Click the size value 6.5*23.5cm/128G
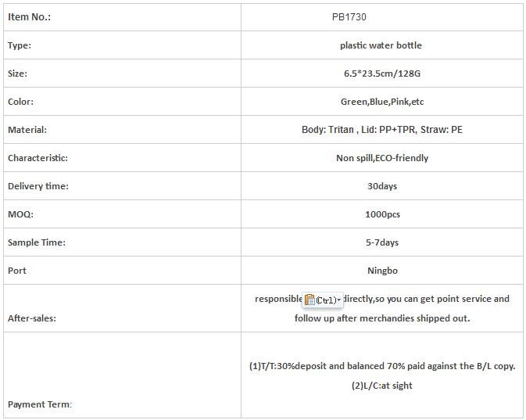The image size is (526, 420). [382, 74]
